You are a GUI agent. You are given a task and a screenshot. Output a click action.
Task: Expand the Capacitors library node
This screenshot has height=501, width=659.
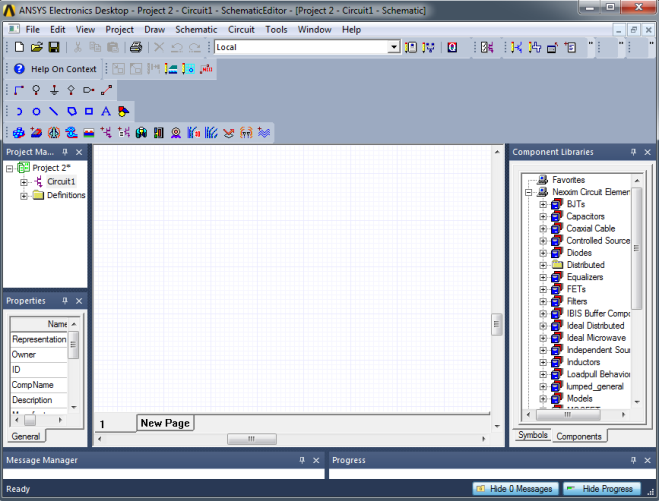pyautogui.click(x=544, y=216)
